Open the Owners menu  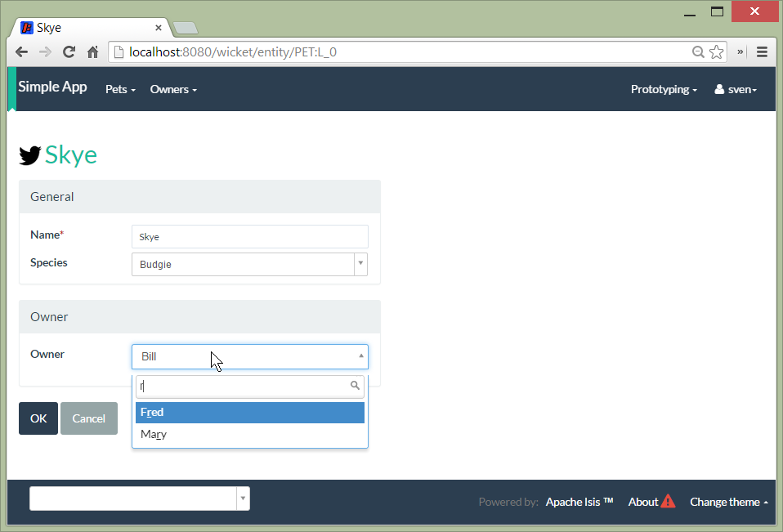[173, 89]
